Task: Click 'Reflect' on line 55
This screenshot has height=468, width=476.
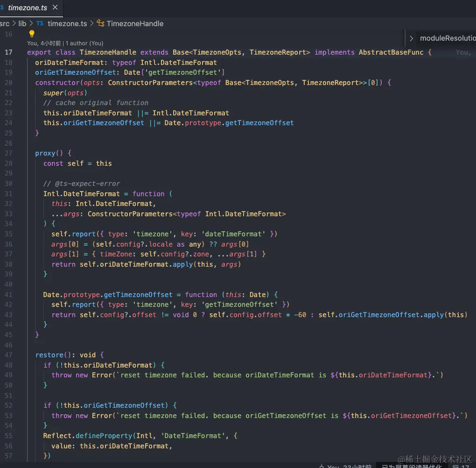Action: 57,435
